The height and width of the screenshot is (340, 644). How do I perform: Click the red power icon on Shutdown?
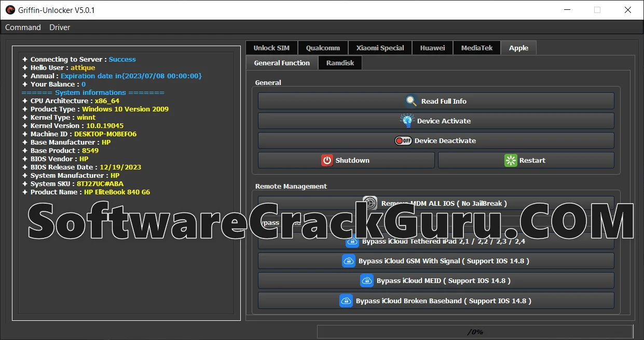[x=327, y=160]
